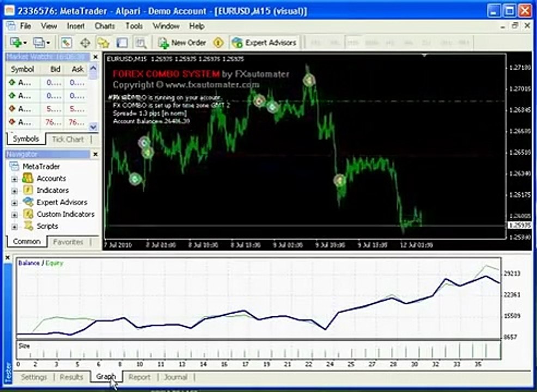Switch to the Tick Chart tab
The height and width of the screenshot is (392, 537).
point(68,139)
